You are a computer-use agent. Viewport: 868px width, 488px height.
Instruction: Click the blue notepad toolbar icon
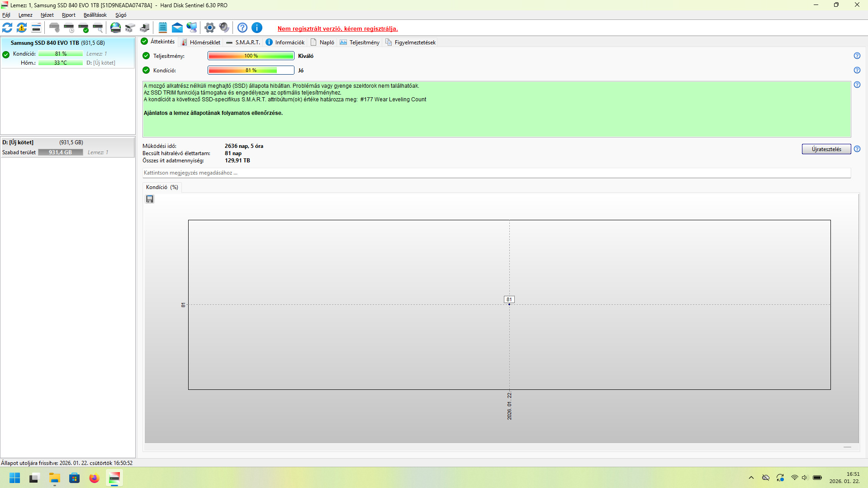163,28
